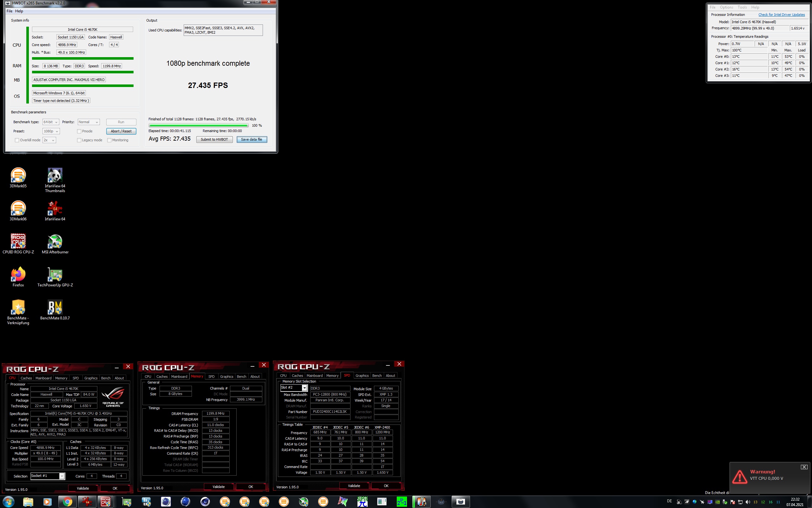Open the NVIDIA tray icon
Screen dimensions: 812x508
pyautogui.click(x=717, y=502)
